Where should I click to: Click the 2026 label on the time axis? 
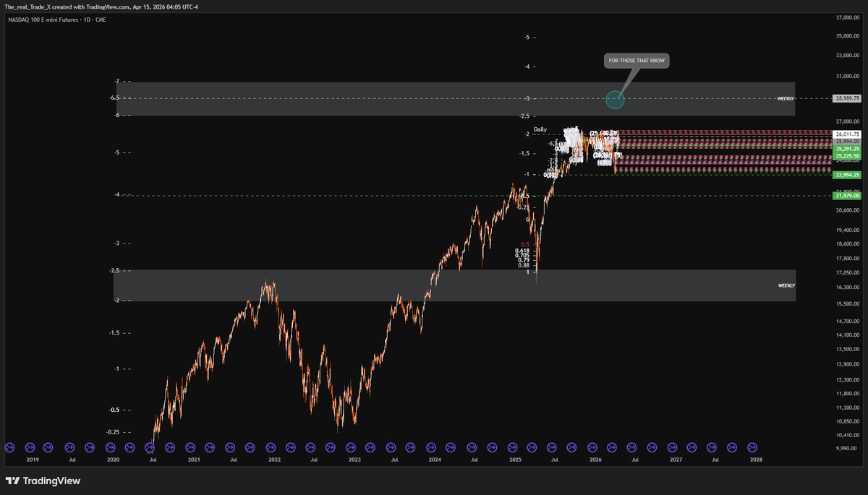coord(595,459)
